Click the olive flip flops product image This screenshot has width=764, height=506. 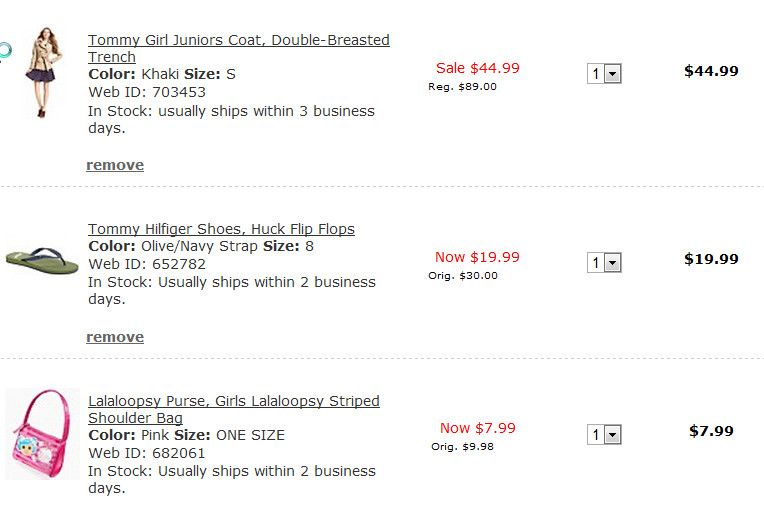coord(41,260)
